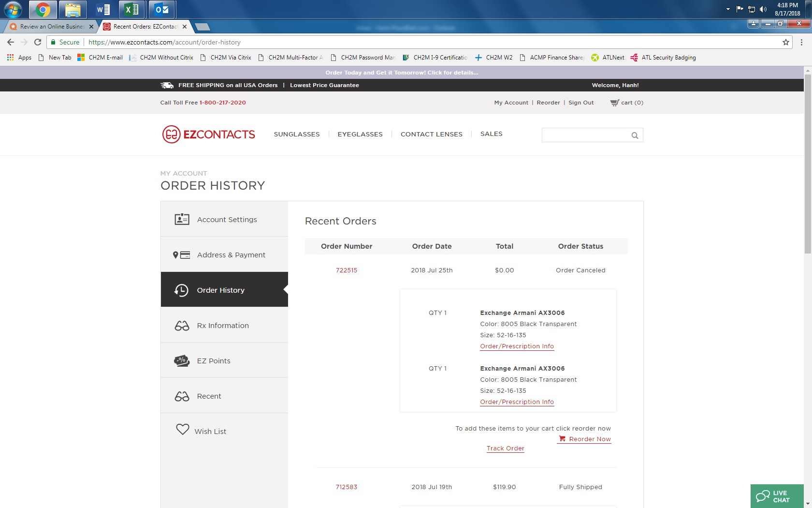Open Live Chat widget
Viewport: 812px width, 508px height.
pyautogui.click(x=776, y=496)
